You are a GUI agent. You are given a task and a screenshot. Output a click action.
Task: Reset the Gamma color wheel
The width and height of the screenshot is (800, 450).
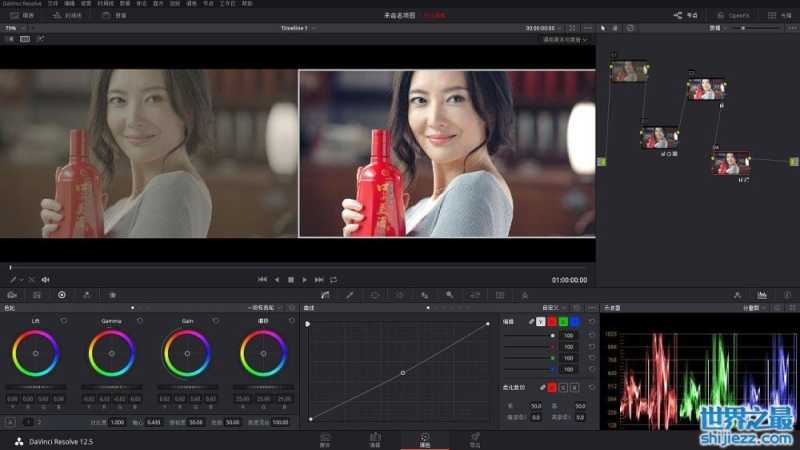tap(139, 321)
